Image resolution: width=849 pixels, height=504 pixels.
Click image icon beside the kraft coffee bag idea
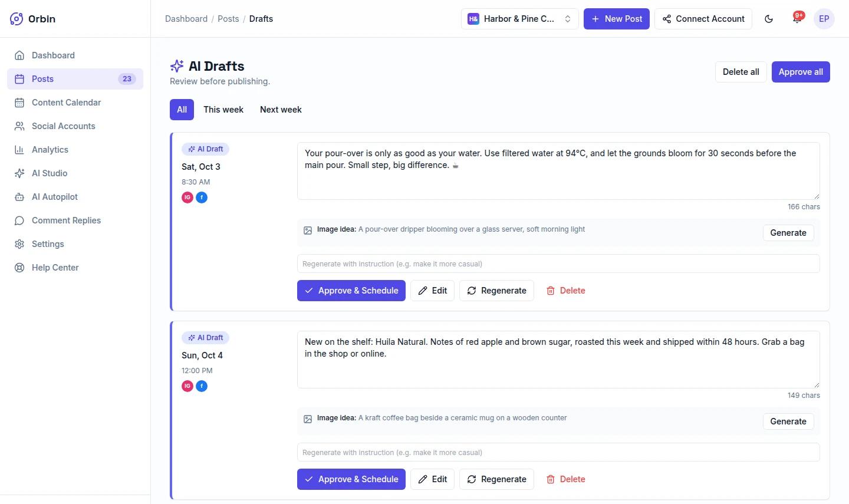point(308,419)
